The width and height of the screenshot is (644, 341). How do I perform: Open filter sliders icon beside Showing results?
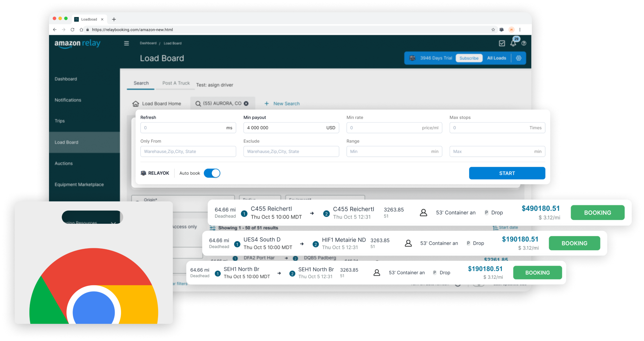(x=212, y=228)
